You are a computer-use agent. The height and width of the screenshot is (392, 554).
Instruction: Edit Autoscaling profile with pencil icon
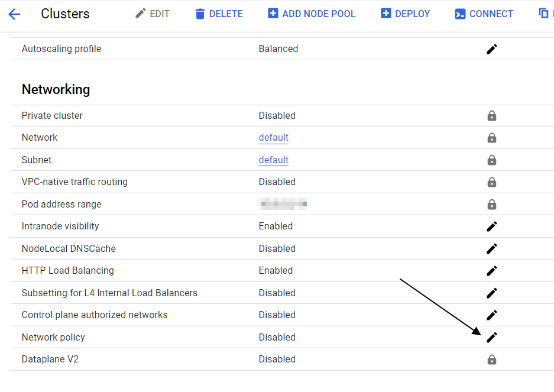[x=492, y=49]
